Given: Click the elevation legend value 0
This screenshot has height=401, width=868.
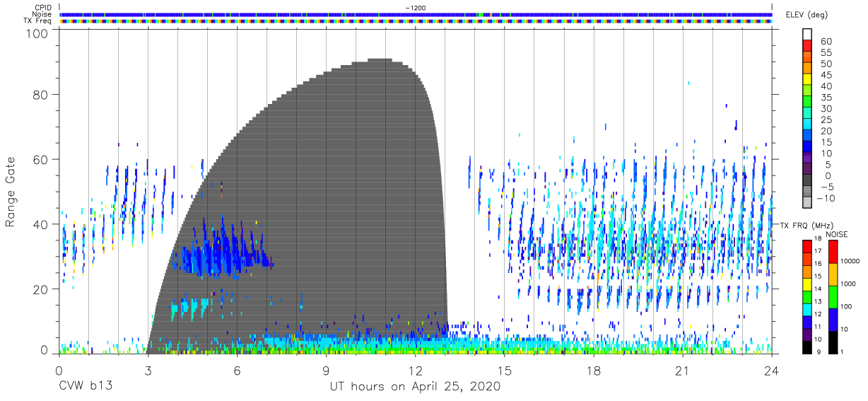Looking at the screenshot, I should [x=828, y=176].
